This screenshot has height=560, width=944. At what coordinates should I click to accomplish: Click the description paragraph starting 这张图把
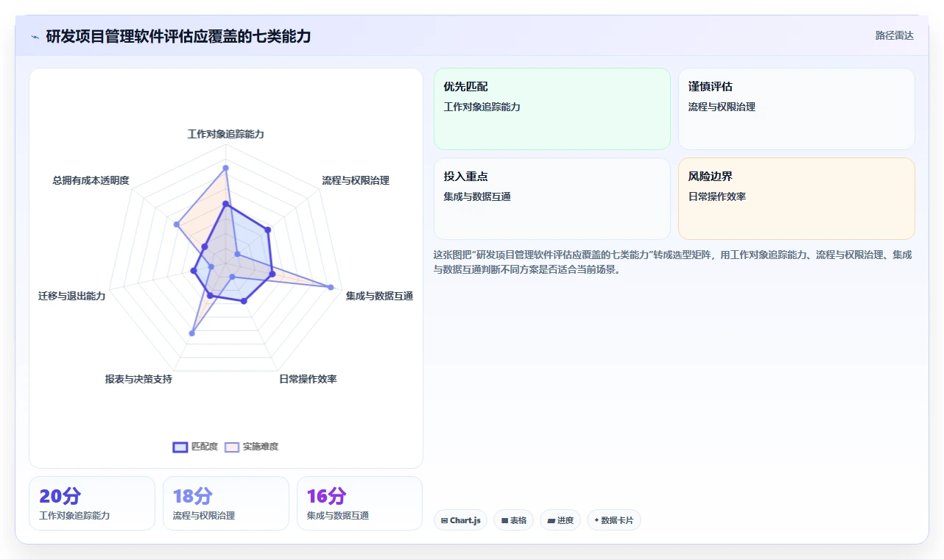[x=674, y=262]
